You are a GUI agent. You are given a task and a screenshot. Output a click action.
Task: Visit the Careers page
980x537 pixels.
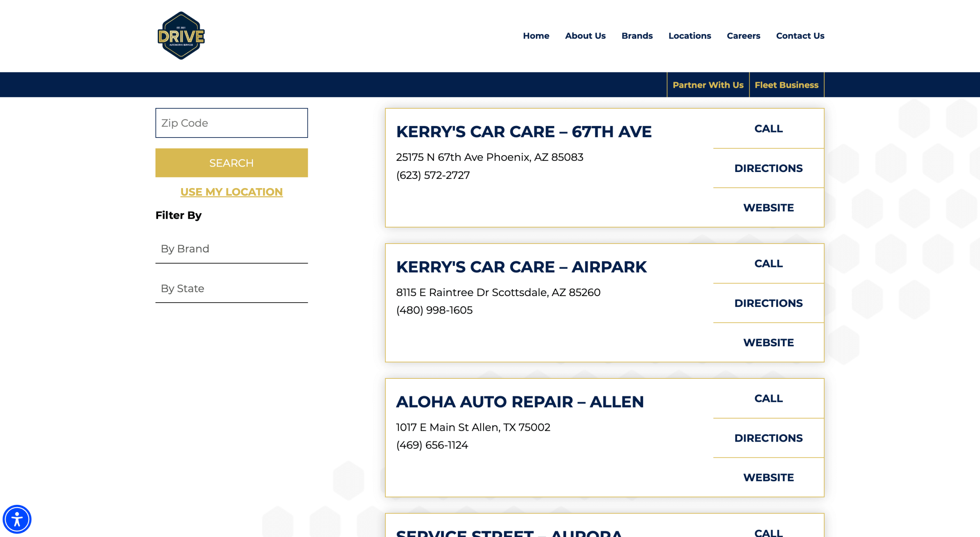click(743, 36)
